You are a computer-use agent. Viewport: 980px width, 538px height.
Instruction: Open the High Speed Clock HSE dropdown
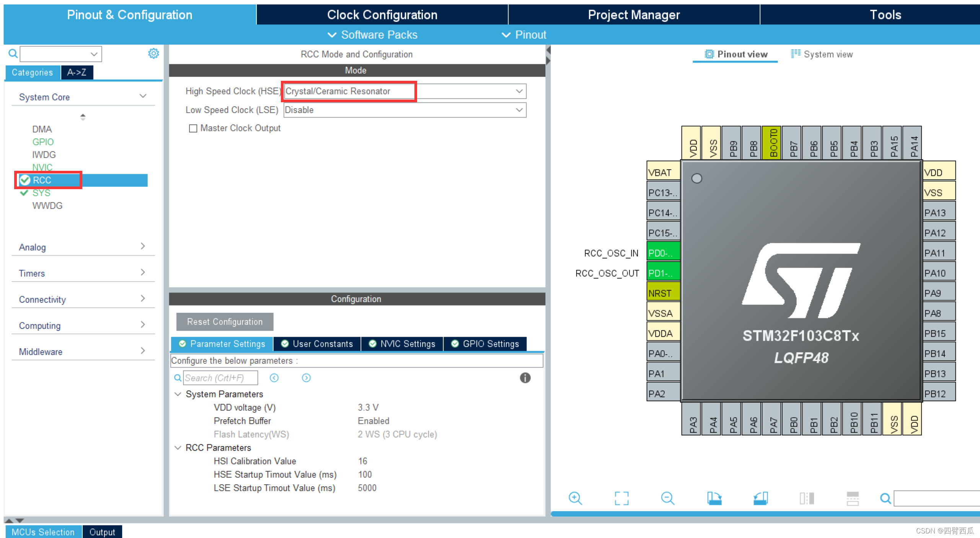(x=519, y=91)
